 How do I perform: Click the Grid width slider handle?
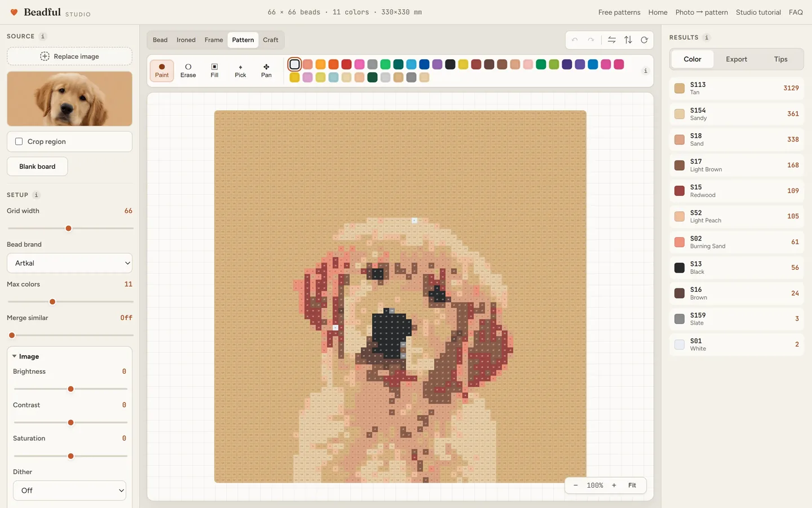(x=68, y=229)
